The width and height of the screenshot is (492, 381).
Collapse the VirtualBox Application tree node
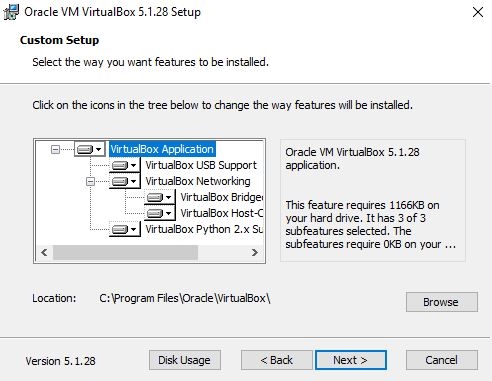[x=55, y=149]
